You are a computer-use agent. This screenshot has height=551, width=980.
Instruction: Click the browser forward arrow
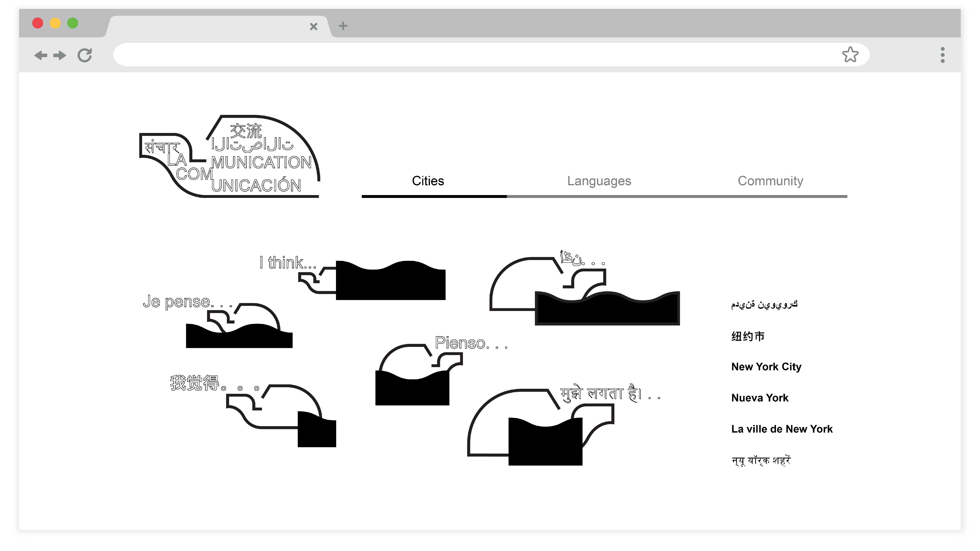pos(60,55)
